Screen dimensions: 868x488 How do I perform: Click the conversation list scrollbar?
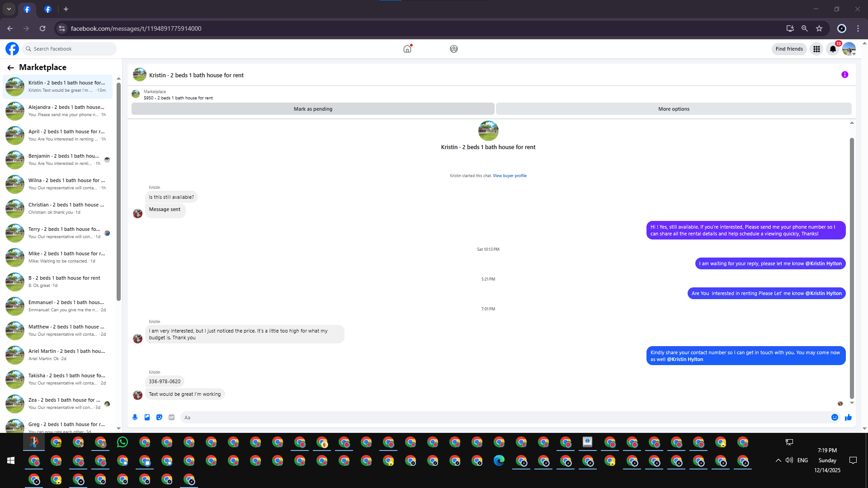pyautogui.click(x=118, y=190)
